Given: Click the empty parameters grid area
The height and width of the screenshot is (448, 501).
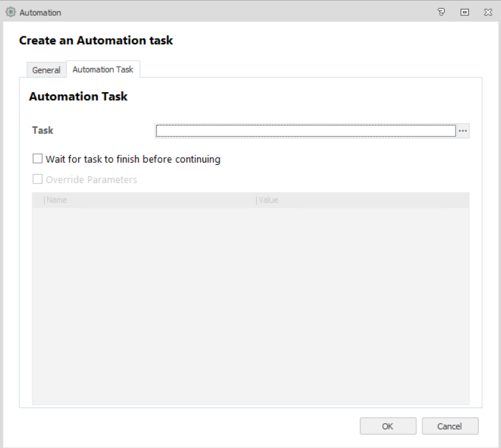Looking at the screenshot, I should click(x=250, y=303).
